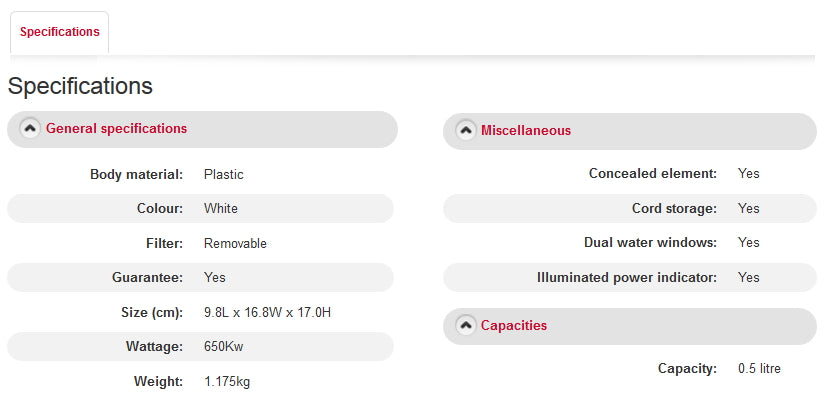Click the large Specifications page heading
834x401 pixels.
(x=80, y=86)
